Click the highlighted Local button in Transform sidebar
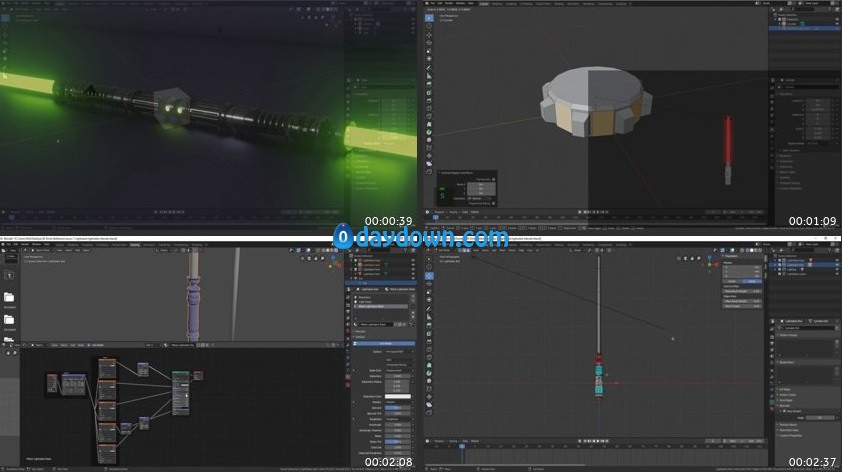842x472 pixels. point(752,281)
